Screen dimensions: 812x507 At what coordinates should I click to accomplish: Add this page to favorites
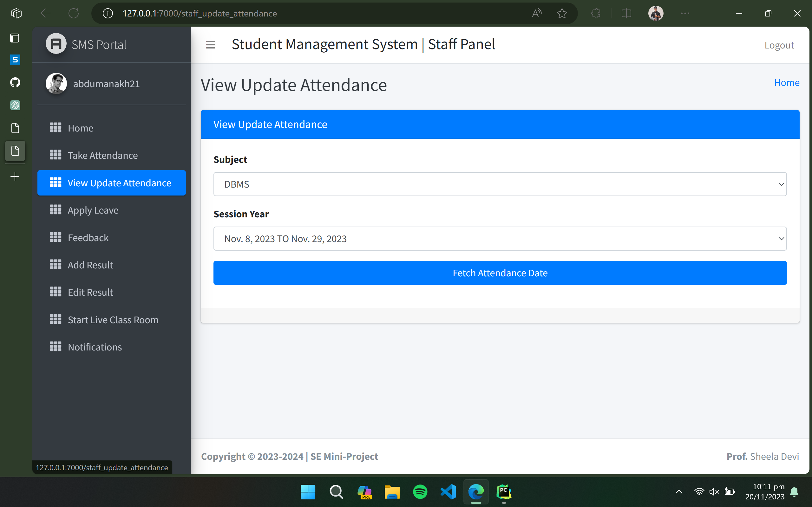pyautogui.click(x=562, y=13)
